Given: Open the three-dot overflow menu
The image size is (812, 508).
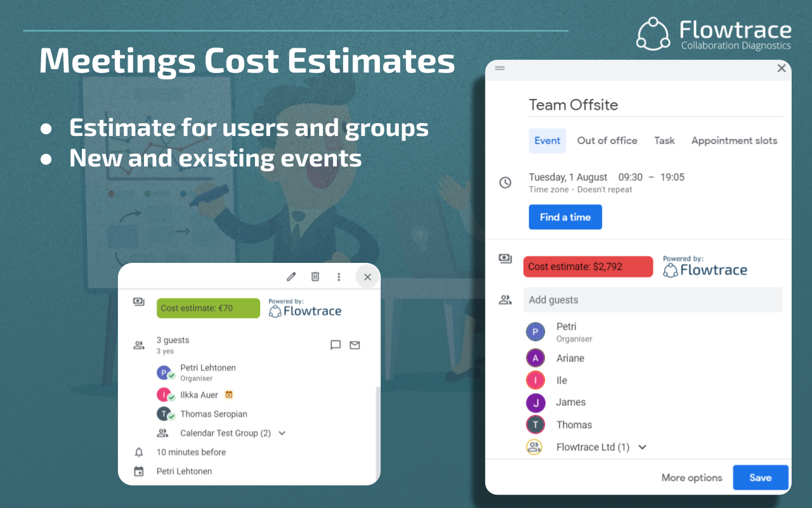Looking at the screenshot, I should [x=339, y=276].
